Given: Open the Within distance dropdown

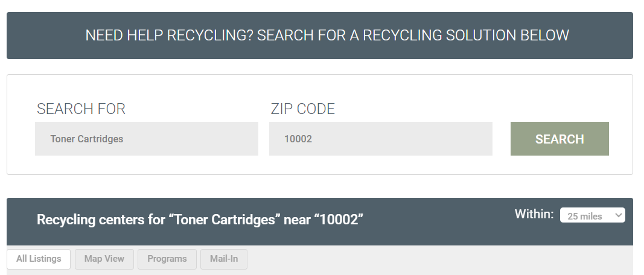Looking at the screenshot, I should [591, 215].
